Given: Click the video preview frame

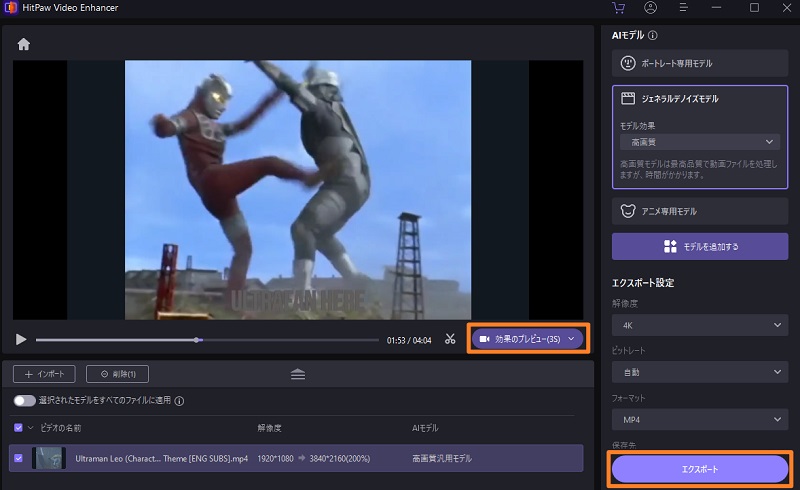Looking at the screenshot, I should pos(298,190).
